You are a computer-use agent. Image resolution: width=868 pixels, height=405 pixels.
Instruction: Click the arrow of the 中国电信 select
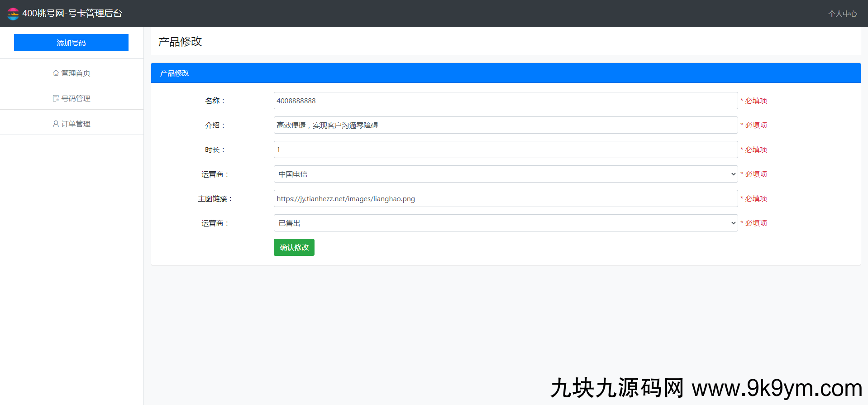click(733, 174)
